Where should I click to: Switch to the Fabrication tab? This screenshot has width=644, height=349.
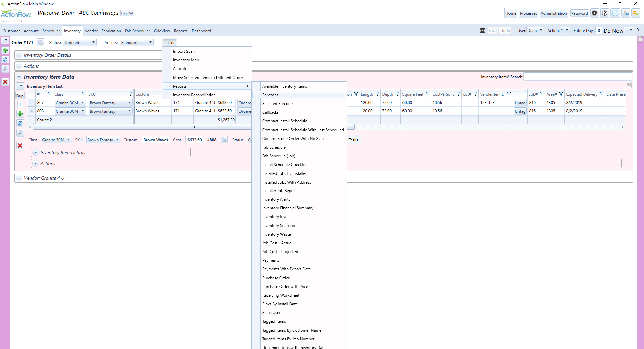click(x=111, y=31)
